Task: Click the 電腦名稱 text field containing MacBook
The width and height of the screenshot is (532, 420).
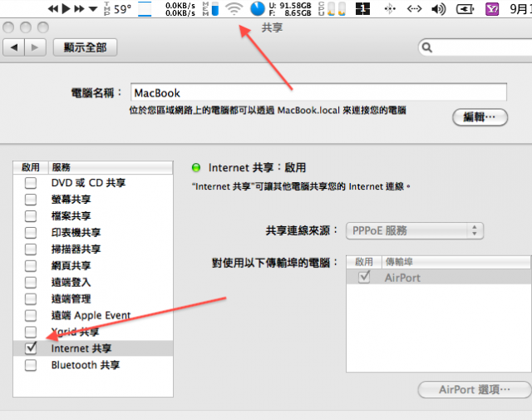Action: click(x=318, y=92)
